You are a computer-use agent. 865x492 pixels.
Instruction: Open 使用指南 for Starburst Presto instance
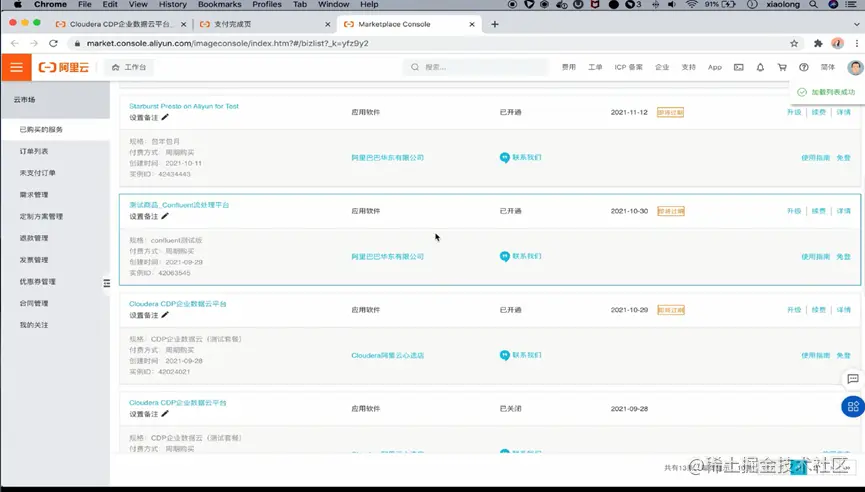pos(815,158)
